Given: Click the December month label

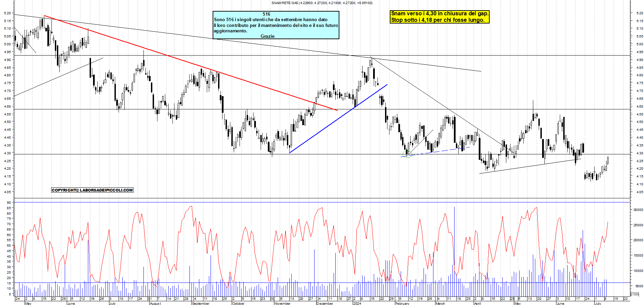Looking at the screenshot, I should pos(325,303).
